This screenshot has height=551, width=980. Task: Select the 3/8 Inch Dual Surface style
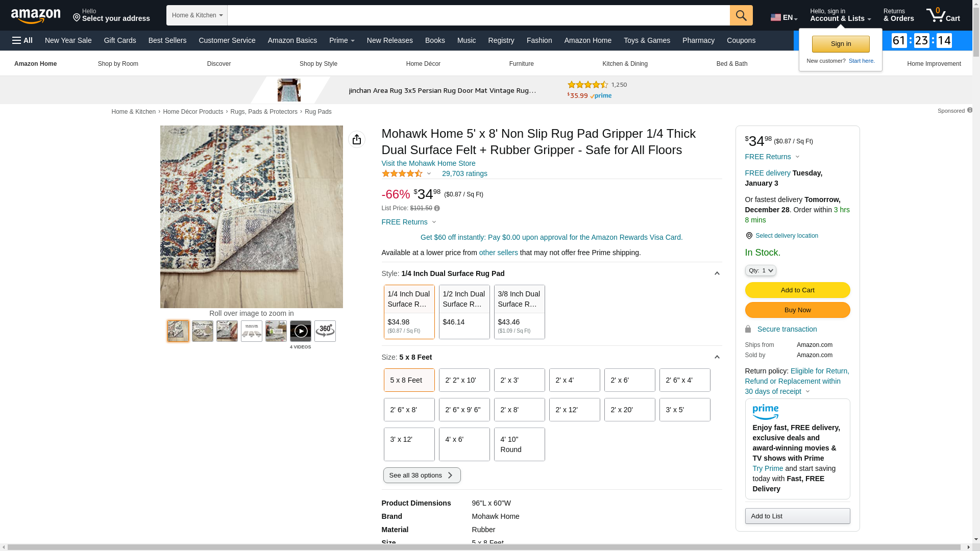tap(519, 312)
